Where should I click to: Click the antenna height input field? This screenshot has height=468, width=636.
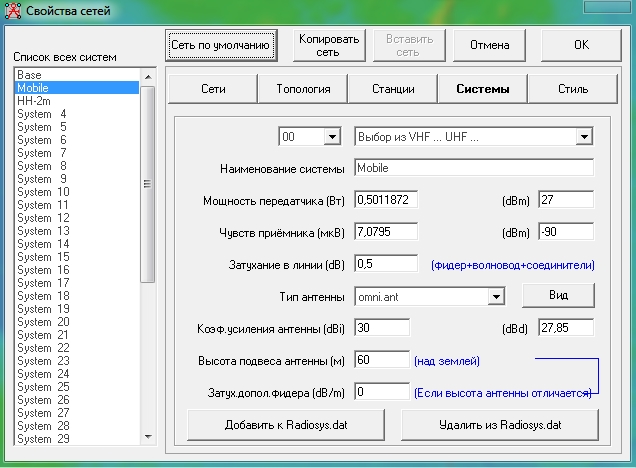[x=381, y=360]
